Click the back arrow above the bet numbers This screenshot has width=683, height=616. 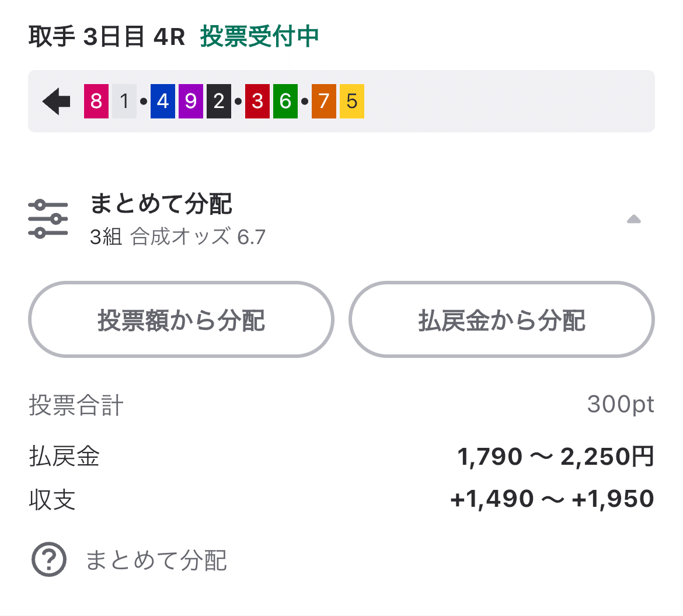click(55, 101)
